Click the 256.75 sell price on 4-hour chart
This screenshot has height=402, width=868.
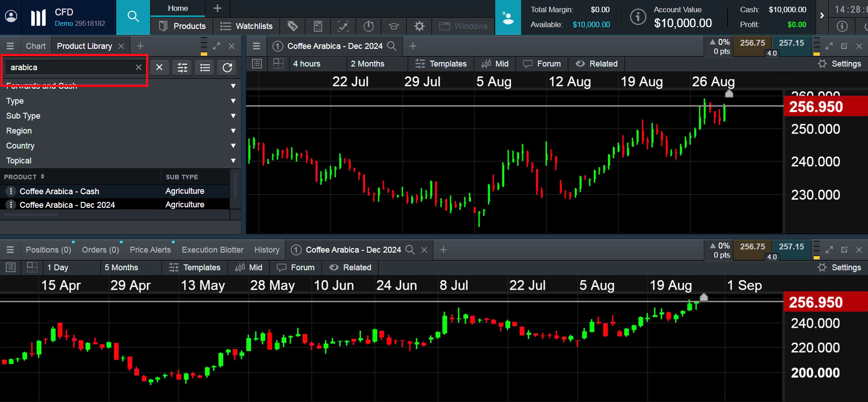(x=752, y=46)
